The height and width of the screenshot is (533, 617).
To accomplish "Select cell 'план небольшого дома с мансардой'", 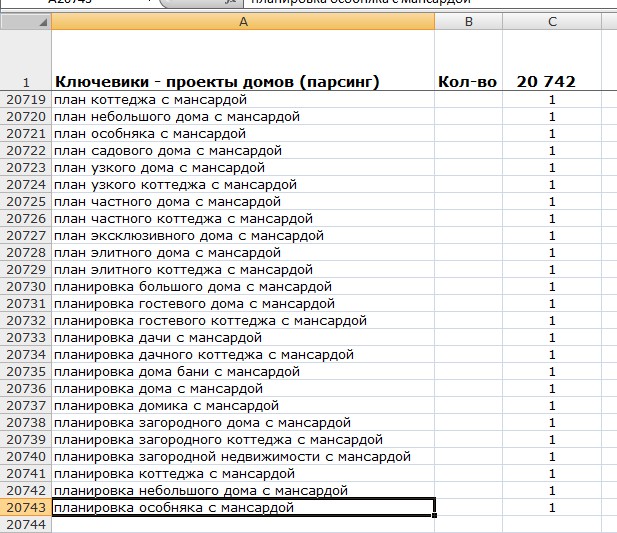I will [243, 116].
